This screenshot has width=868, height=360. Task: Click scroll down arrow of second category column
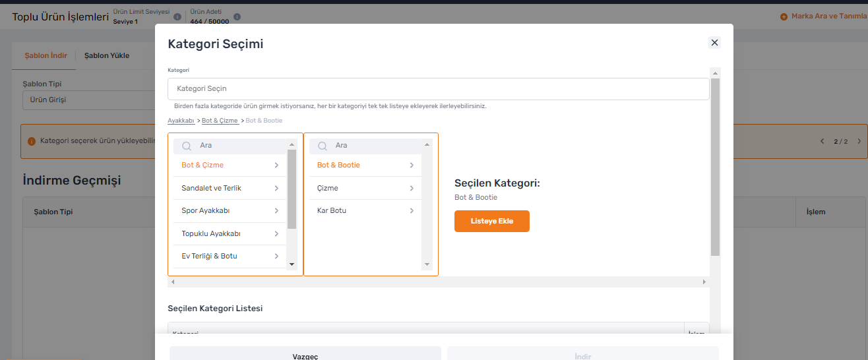(427, 264)
